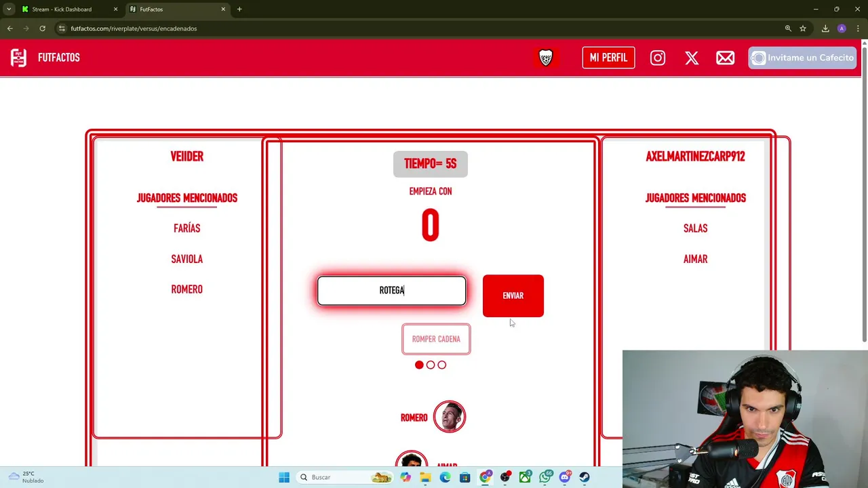The width and height of the screenshot is (868, 488).
Task: Click SAVIOLA in the mentioned players list
Action: [x=187, y=259]
